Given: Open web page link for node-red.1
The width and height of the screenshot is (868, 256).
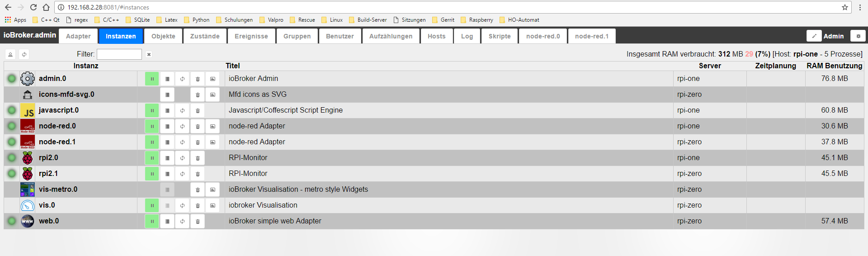Looking at the screenshot, I should (212, 142).
